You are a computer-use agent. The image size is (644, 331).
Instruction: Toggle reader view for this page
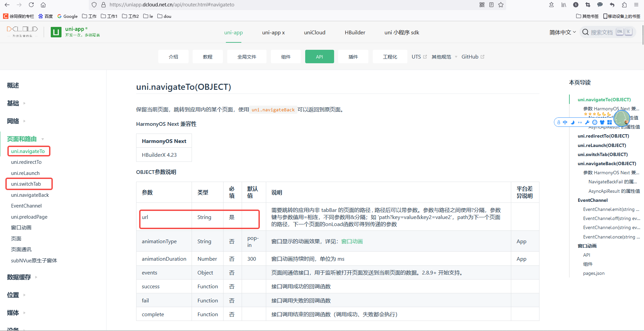pyautogui.click(x=491, y=5)
